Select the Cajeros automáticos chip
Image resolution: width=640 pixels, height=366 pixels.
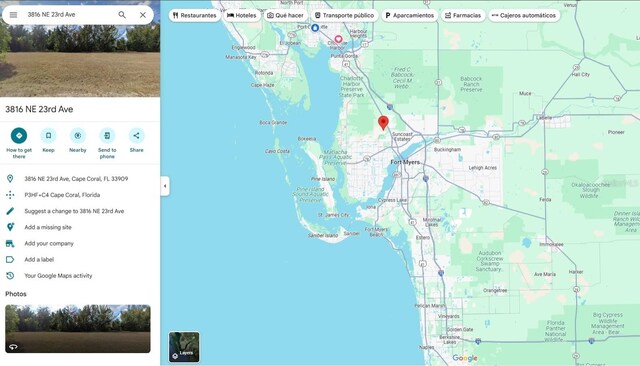point(524,16)
